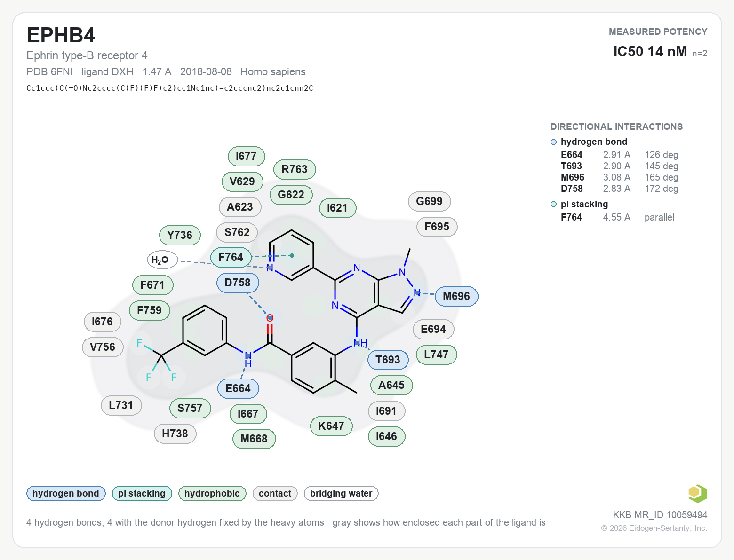Click the F764 pi stacking table row

click(x=617, y=217)
